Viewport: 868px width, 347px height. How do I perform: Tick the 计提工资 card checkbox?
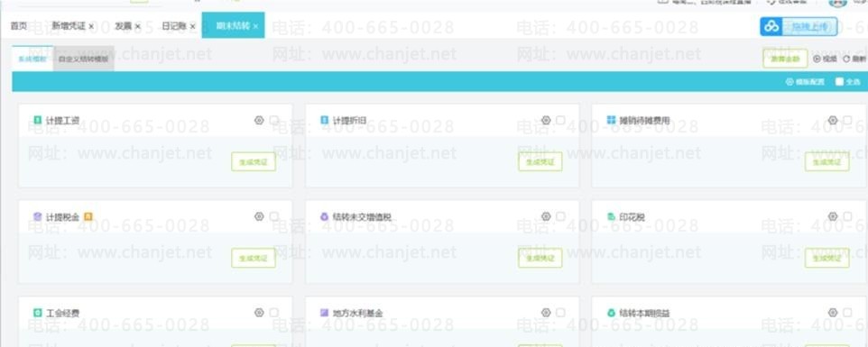coord(274,121)
